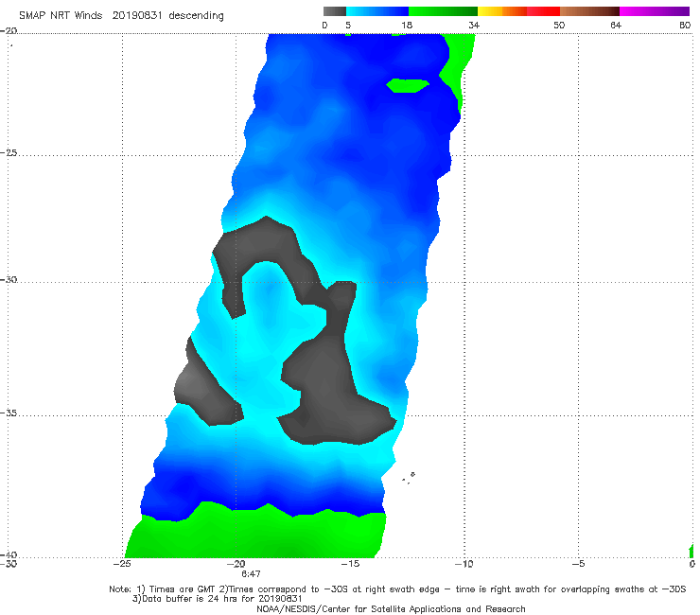Click the green wind band at the swath bottom
Viewport: 700px width, 615px height.
255,532
